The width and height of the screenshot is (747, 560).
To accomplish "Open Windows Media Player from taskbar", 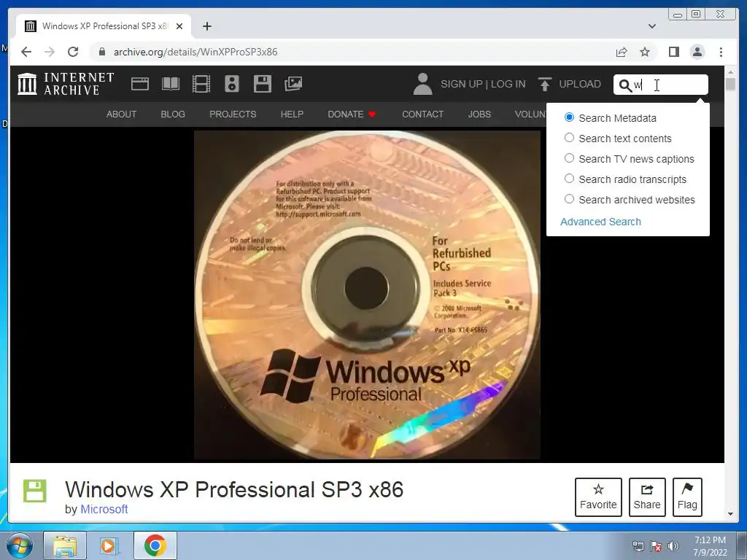I will [108, 545].
